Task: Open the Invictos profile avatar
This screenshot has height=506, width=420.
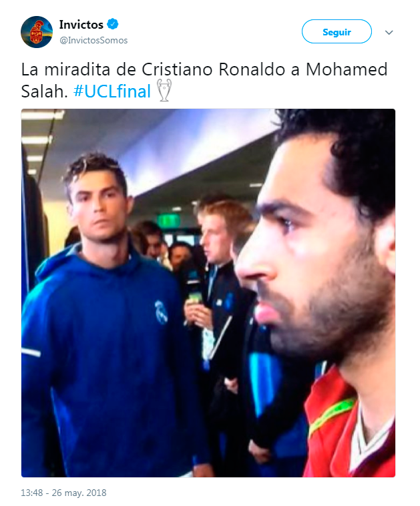Action: [x=37, y=32]
